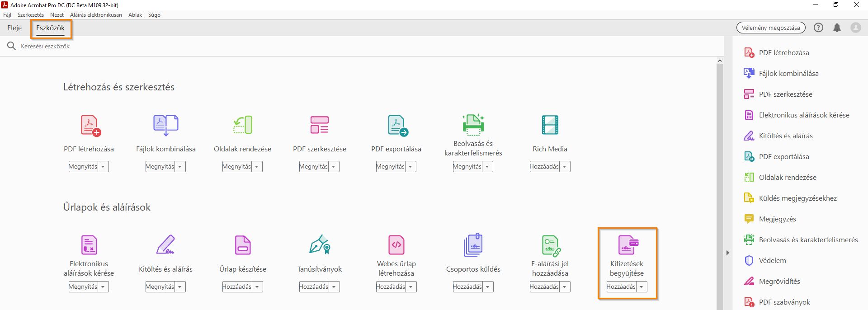Image resolution: width=868 pixels, height=310 pixels.
Task: Open E-aláírási jel hozzáadása icon
Action: coord(551,245)
